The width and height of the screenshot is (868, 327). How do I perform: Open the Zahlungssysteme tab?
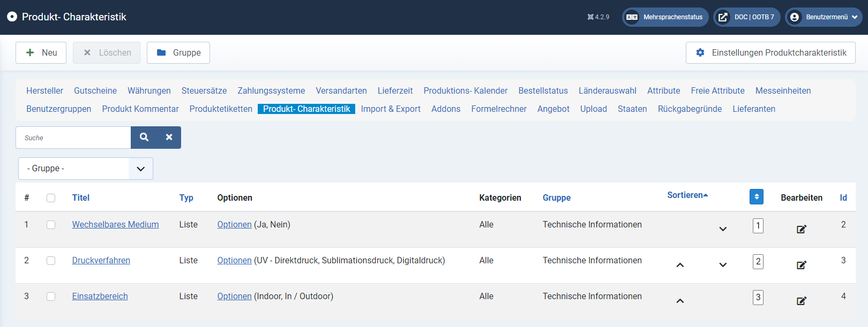(x=271, y=91)
